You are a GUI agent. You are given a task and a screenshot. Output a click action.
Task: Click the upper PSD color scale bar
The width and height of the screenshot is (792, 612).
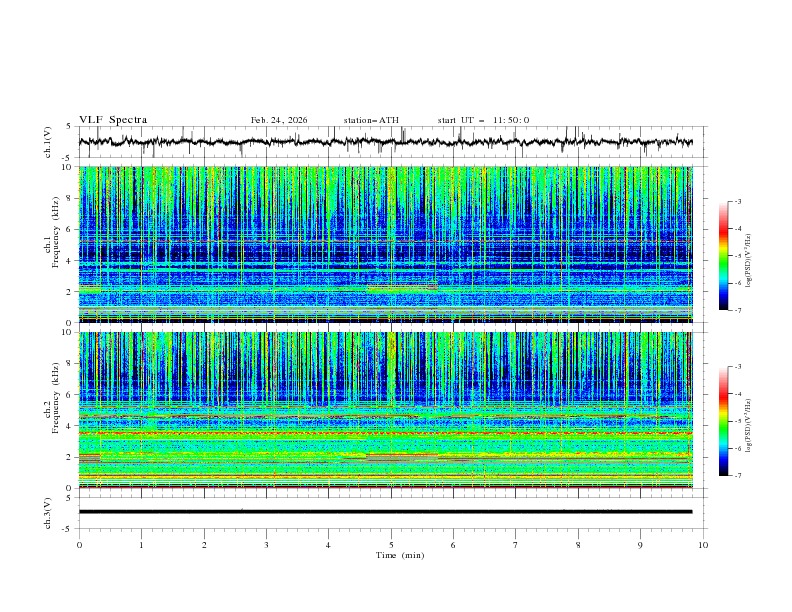[x=723, y=256]
